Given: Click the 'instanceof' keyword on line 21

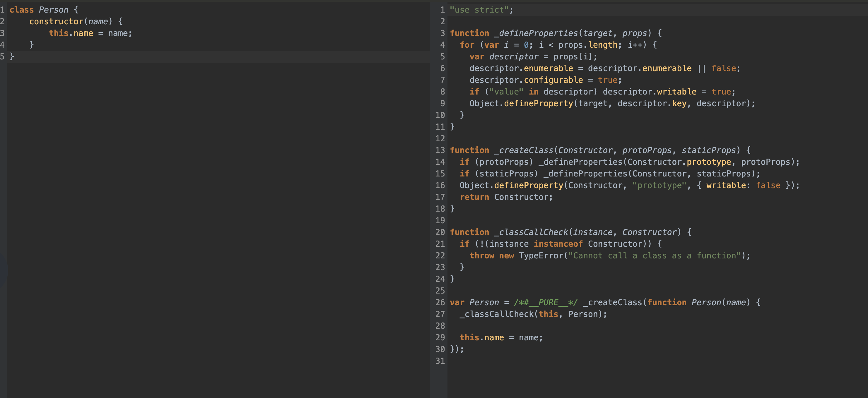Looking at the screenshot, I should (x=558, y=244).
